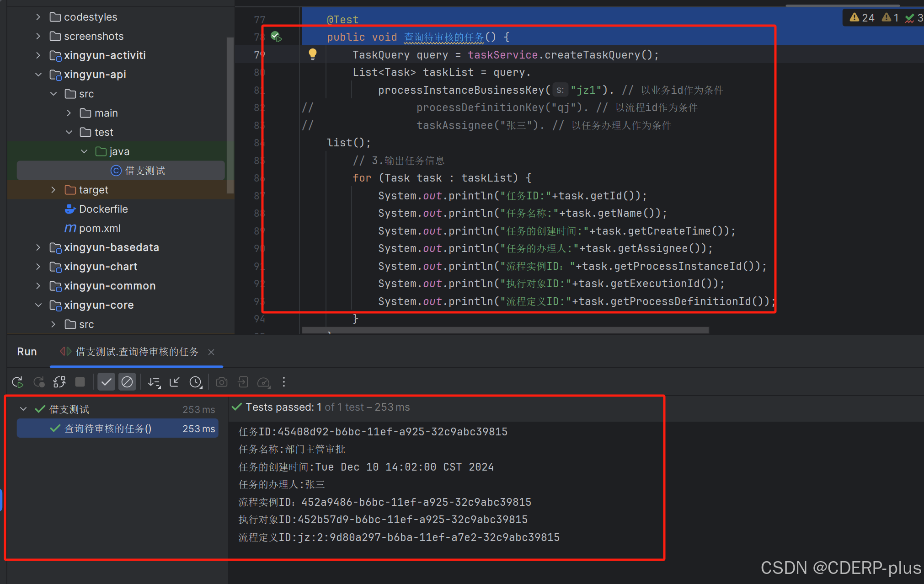The width and height of the screenshot is (924, 584).
Task: Click the Rerun test icon
Action: click(x=18, y=382)
